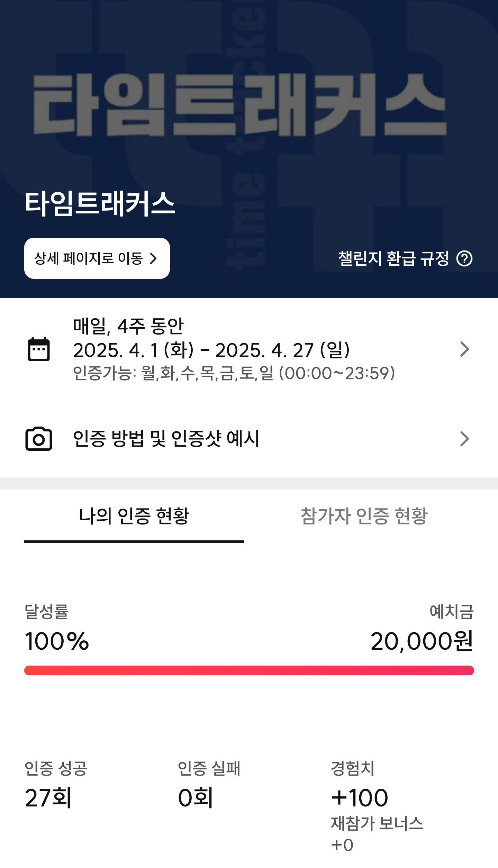Expand the 인증 방법 및 인증샷 예시 chevron
This screenshot has width=498, height=868.
tap(464, 439)
